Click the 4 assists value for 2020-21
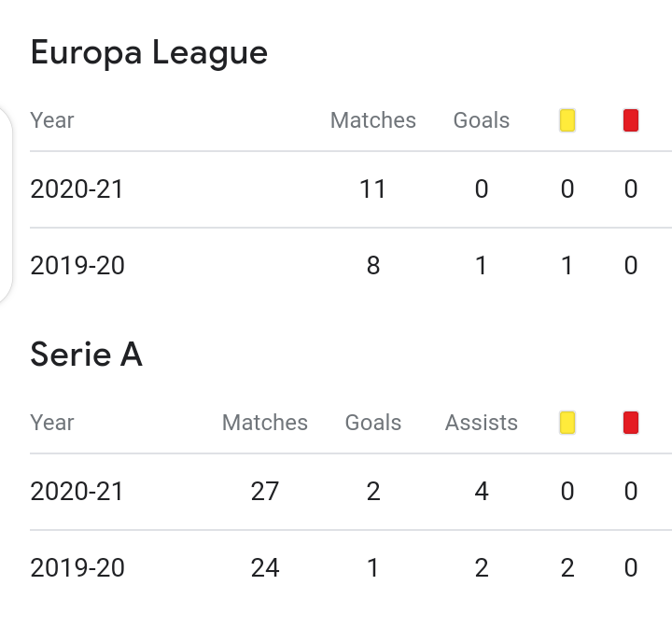This screenshot has height=627, width=672. (482, 492)
